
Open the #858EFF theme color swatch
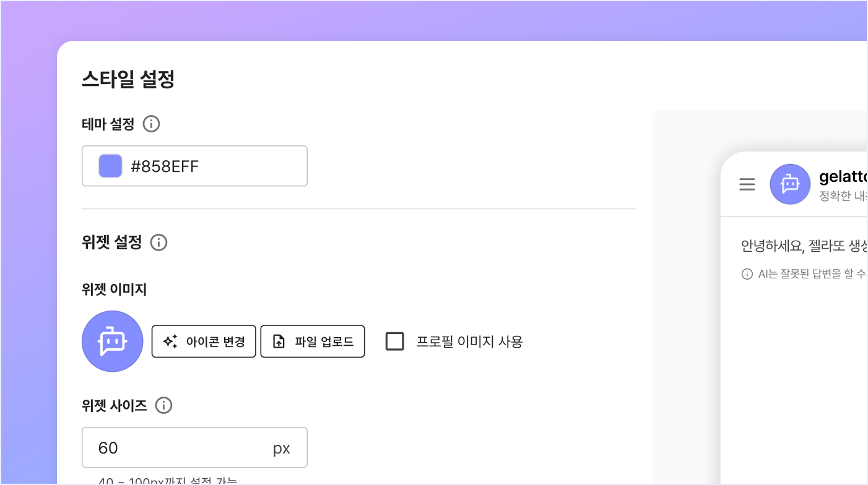(x=110, y=166)
